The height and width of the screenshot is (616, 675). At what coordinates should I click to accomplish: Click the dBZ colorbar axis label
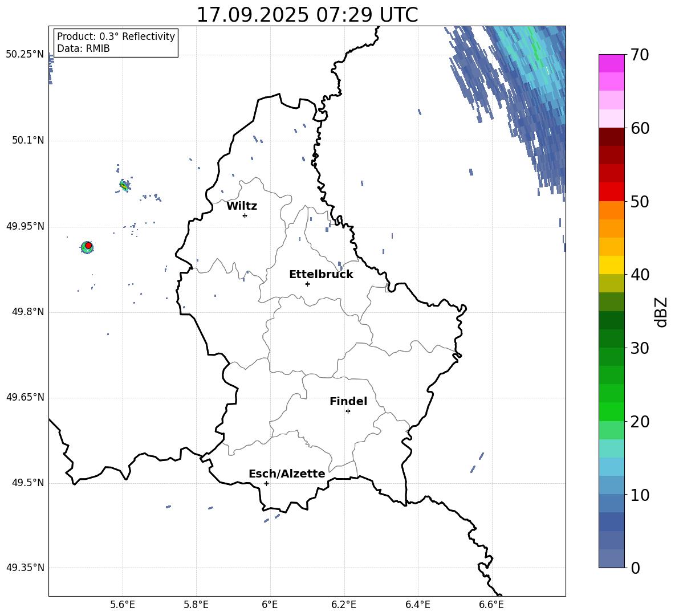click(x=661, y=312)
